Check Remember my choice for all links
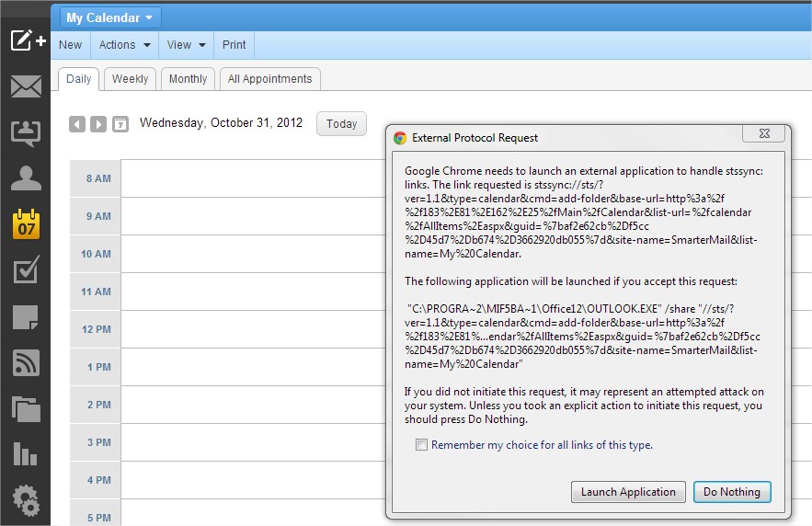Image resolution: width=812 pixels, height=526 pixels. click(421, 445)
